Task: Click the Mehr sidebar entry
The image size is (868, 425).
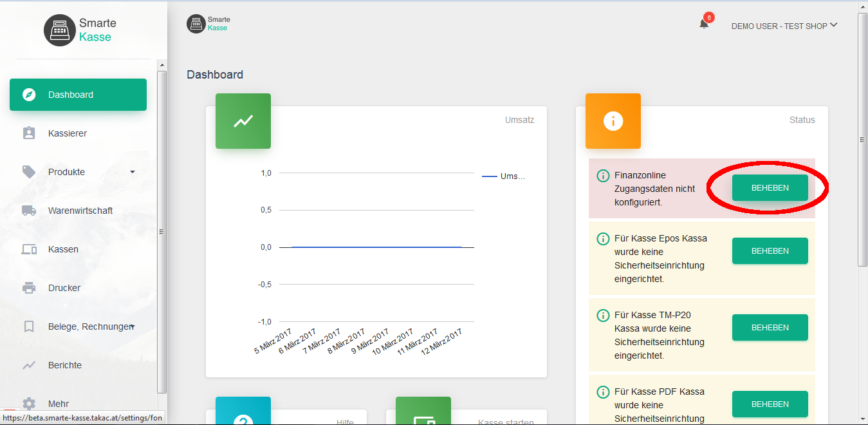Action: tap(78, 404)
